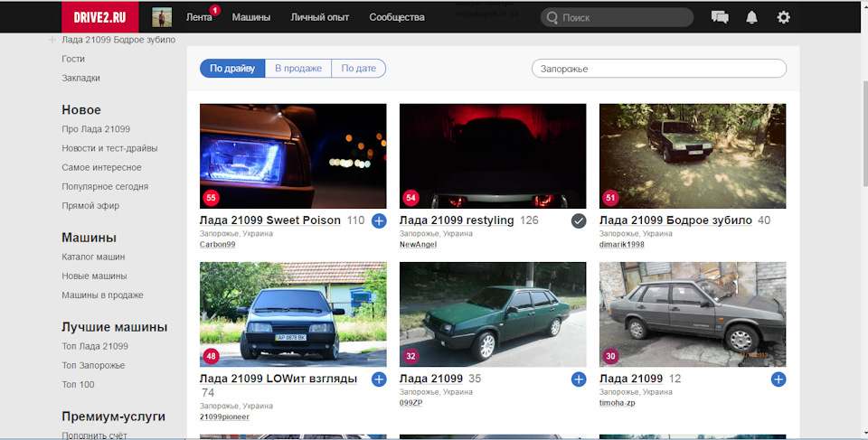Open Личный опыт in header
Screen dimensions: 868x440
pyautogui.click(x=320, y=17)
